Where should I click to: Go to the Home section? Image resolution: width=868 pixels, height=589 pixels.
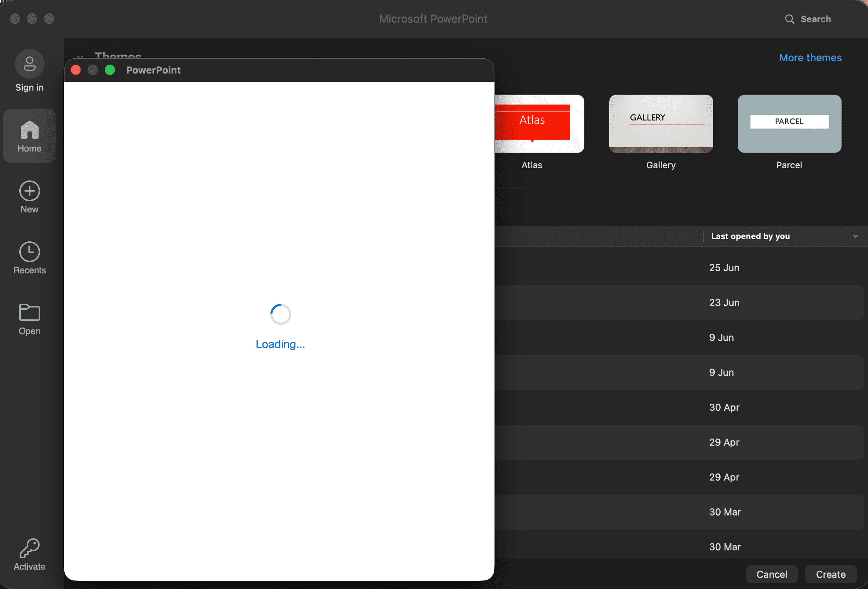point(29,136)
